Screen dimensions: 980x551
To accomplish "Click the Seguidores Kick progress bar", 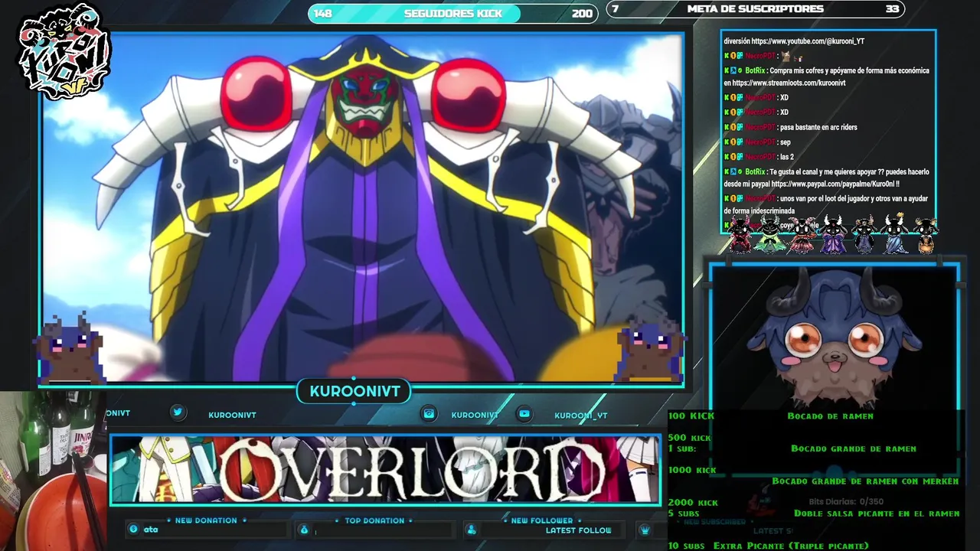I will pyautogui.click(x=452, y=13).
